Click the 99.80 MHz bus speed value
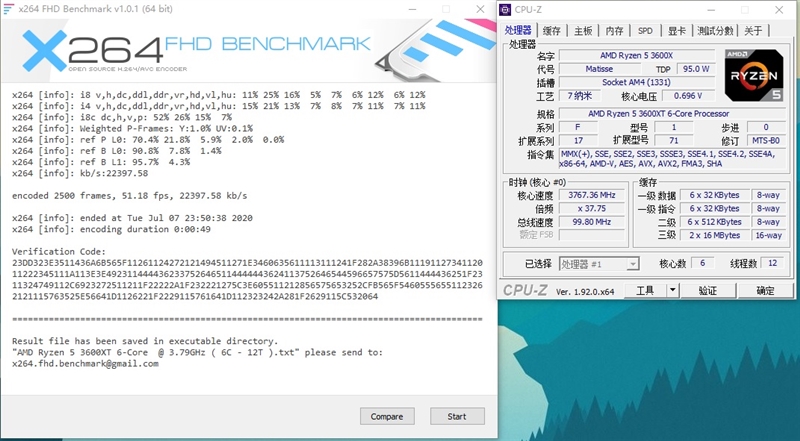This screenshot has height=441, width=800. tap(592, 222)
